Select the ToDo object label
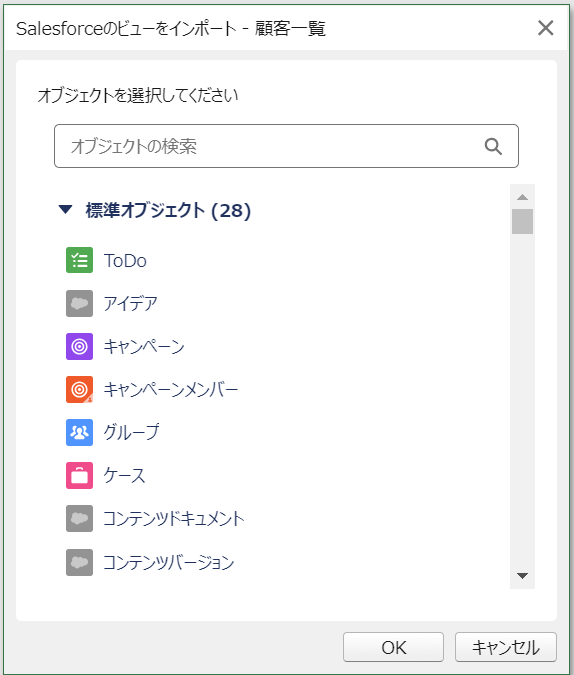 pyautogui.click(x=125, y=260)
